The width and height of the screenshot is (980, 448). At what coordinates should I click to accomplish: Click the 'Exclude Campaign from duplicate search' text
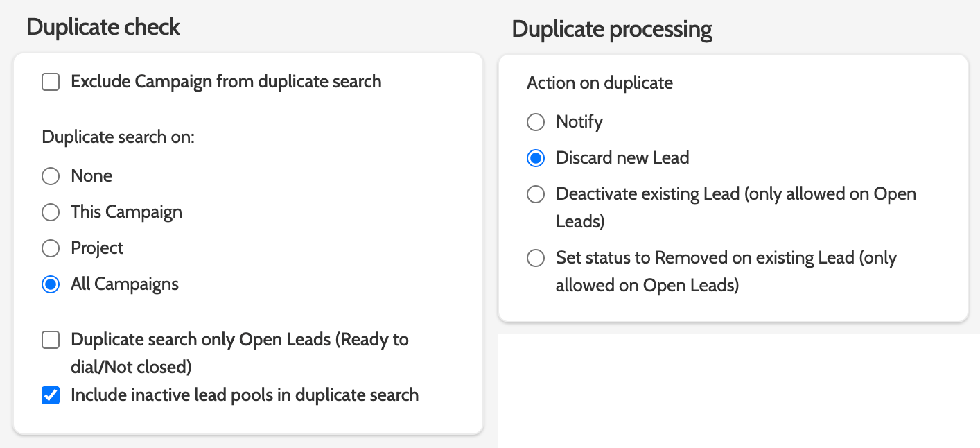coord(226,82)
